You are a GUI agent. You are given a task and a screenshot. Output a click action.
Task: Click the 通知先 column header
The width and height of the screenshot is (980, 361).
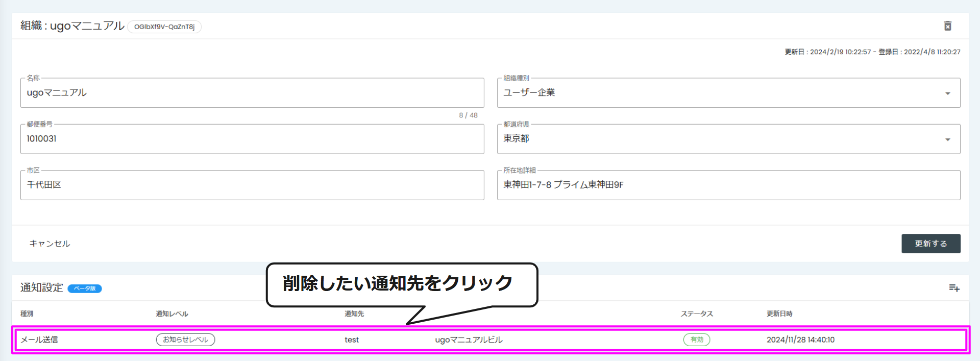pos(354,314)
